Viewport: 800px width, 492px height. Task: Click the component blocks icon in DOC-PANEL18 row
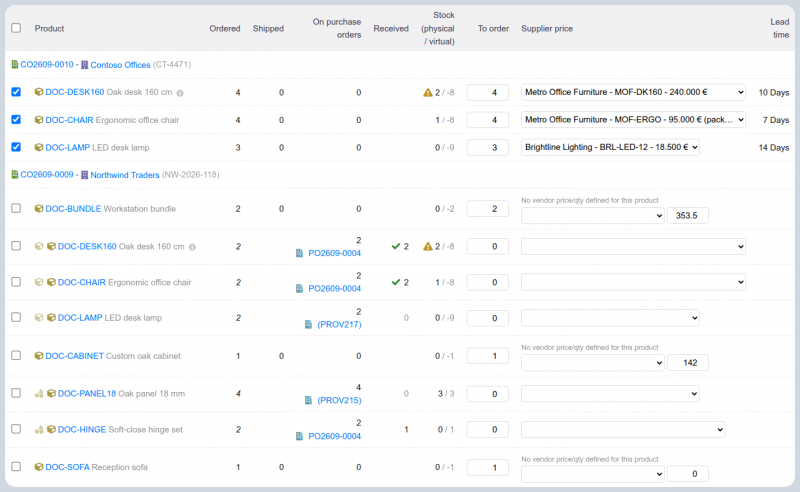[39, 393]
